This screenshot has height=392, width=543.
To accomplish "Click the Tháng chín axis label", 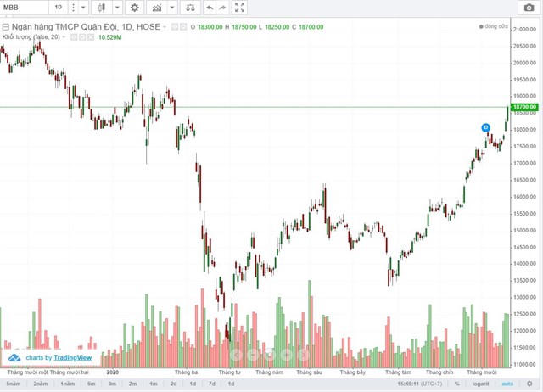I will (439, 372).
